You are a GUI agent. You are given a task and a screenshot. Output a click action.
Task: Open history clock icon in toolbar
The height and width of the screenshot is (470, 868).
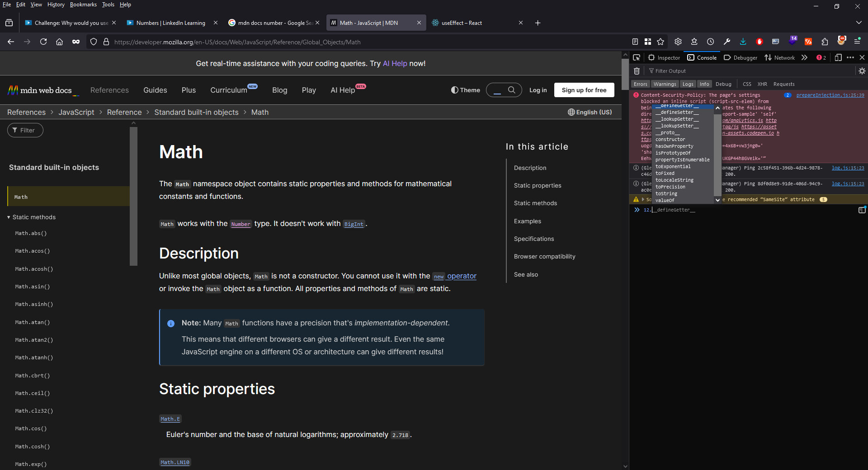coord(711,42)
